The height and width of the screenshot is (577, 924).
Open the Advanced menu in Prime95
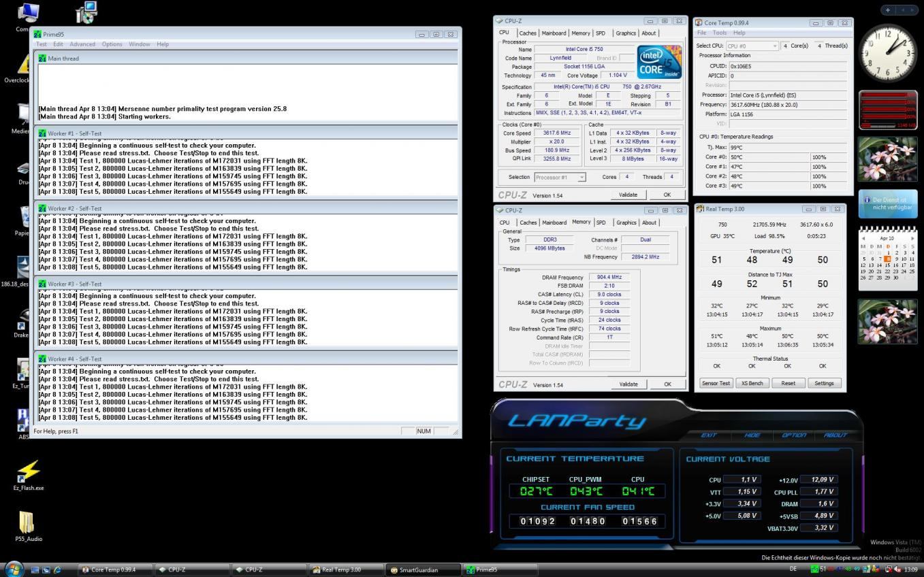82,44
